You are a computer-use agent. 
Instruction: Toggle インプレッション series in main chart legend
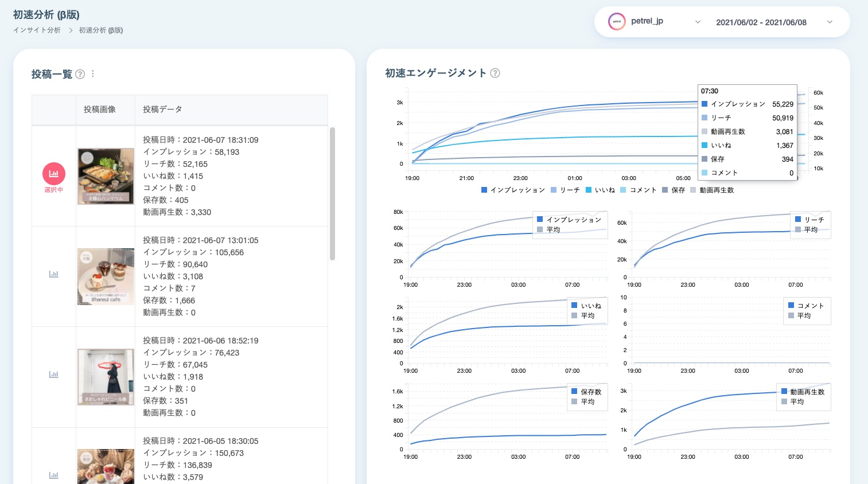pos(513,190)
